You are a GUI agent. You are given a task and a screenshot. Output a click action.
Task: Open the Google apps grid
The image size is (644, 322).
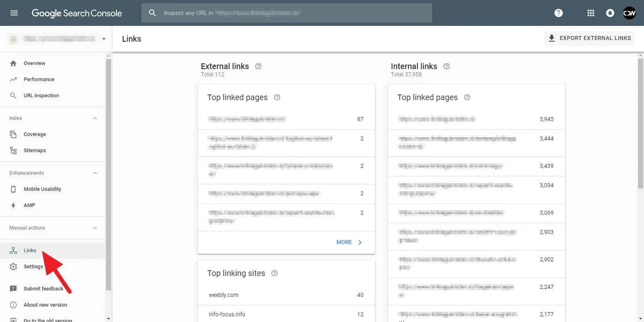coord(591,13)
